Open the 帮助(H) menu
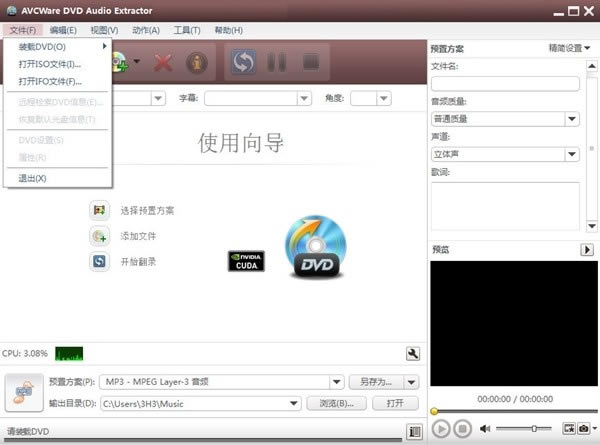 (x=228, y=30)
